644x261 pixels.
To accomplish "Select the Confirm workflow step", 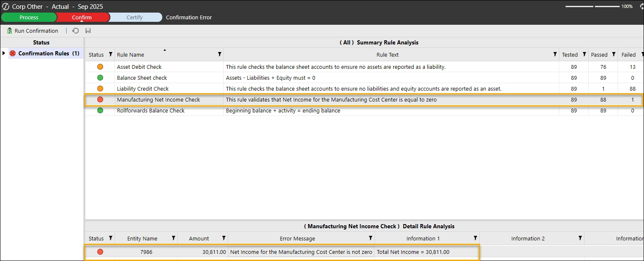I will pos(82,17).
